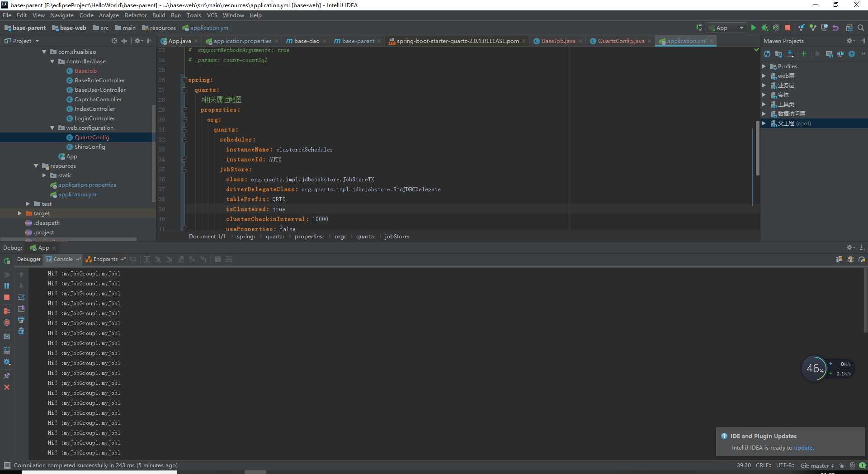Run the App configuration with green play button
The image size is (868, 474).
pos(753,28)
